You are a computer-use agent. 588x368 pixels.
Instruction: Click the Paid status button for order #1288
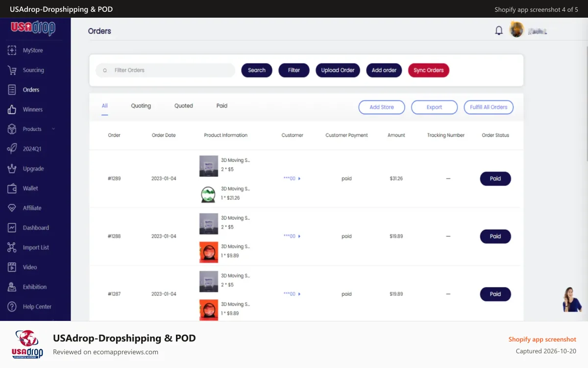(495, 237)
